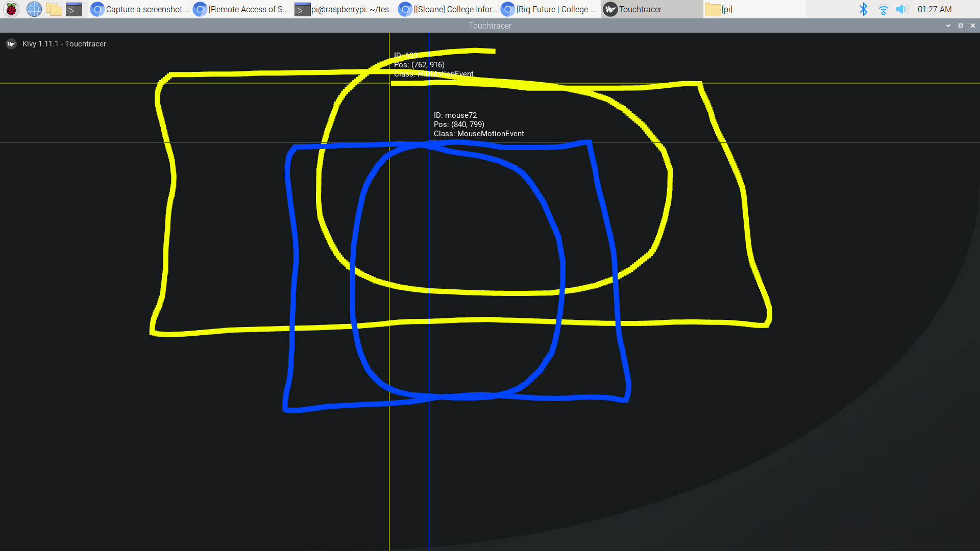This screenshot has width=980, height=551.
Task: Open the File Manager icon
Action: (54, 9)
